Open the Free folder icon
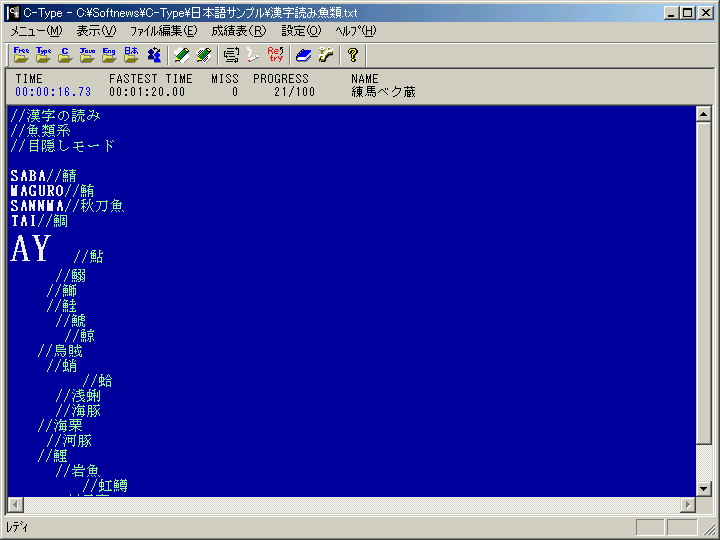The width and height of the screenshot is (720, 540). (x=21, y=55)
